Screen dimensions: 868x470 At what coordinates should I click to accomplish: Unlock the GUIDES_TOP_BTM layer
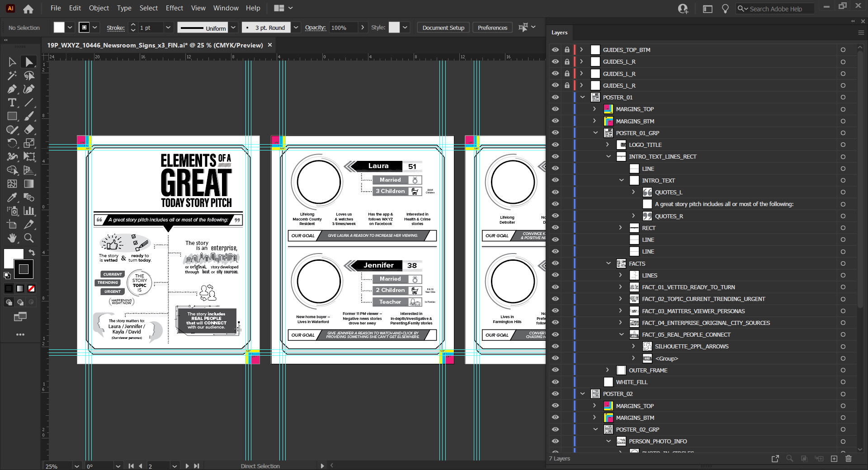[x=567, y=50]
